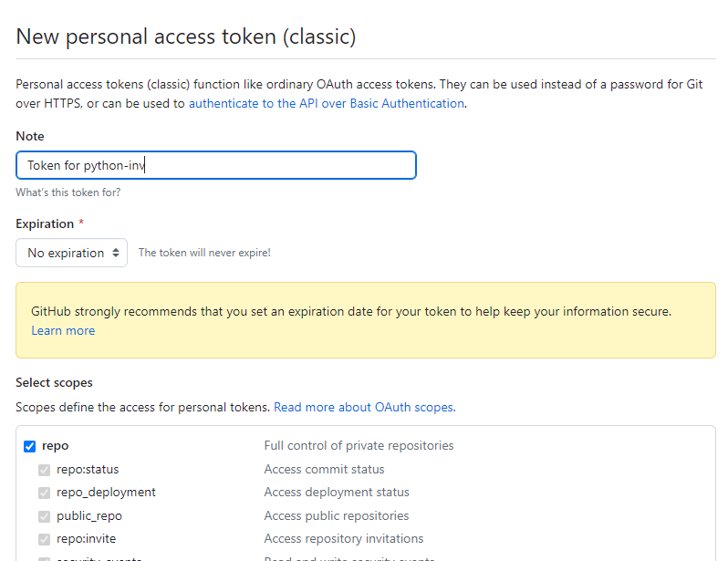Open the authenticate to the API over Basic Authentication link
Screen dimensions: 728x561
coord(327,103)
